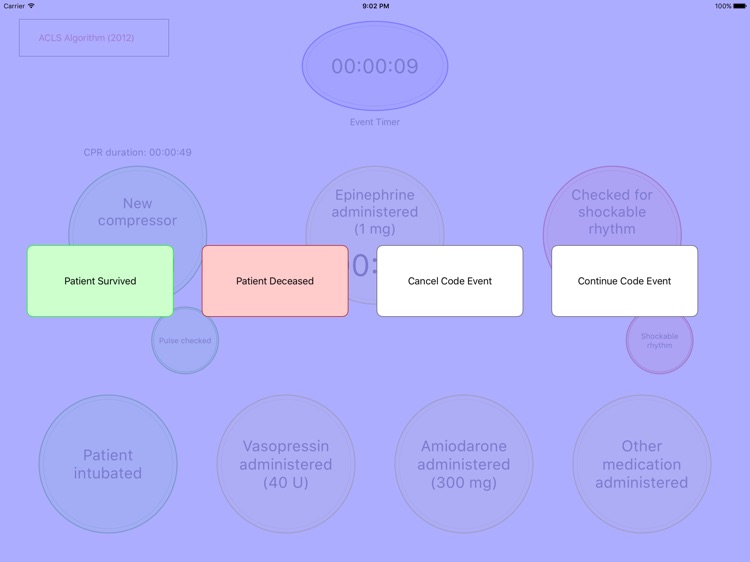Choose Cancel Code Event

450,281
